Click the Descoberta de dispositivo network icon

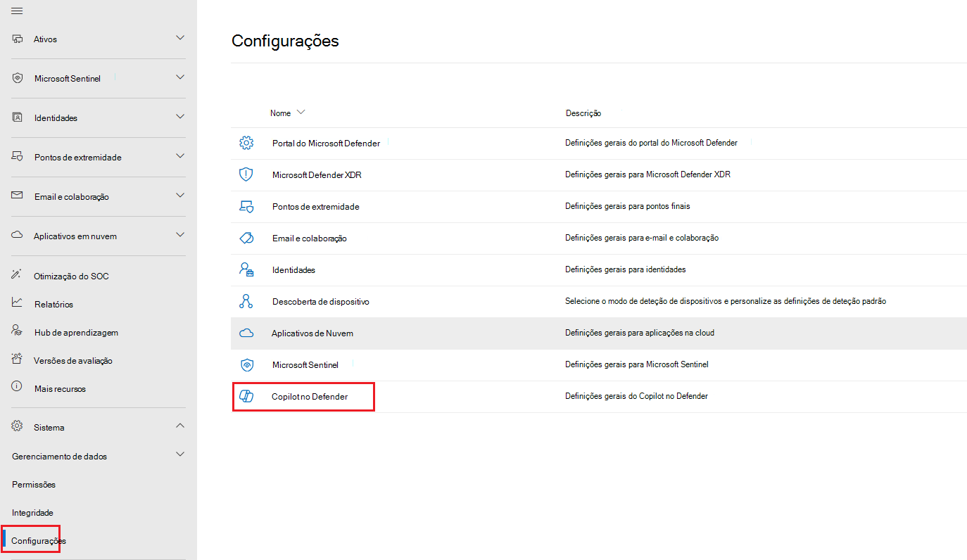point(246,301)
